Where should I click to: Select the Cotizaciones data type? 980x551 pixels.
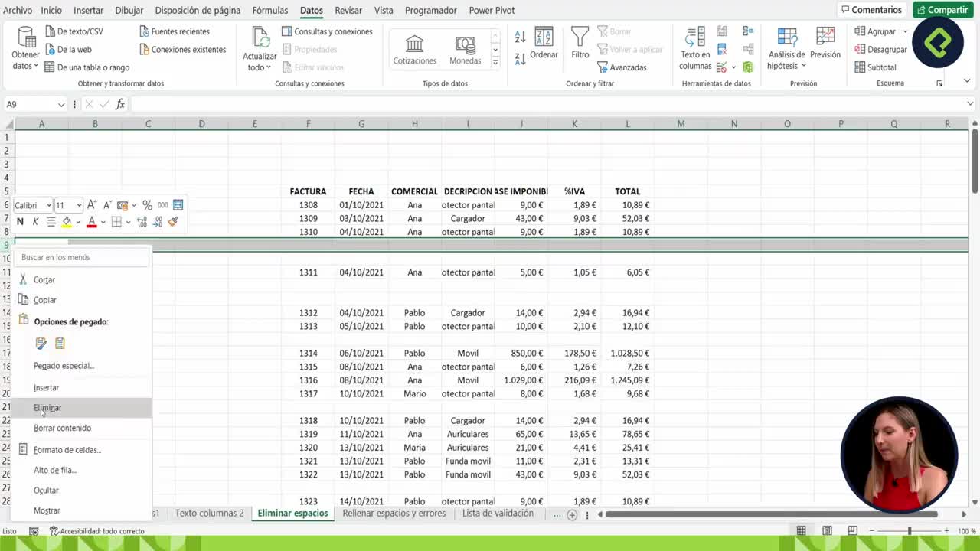pyautogui.click(x=414, y=50)
